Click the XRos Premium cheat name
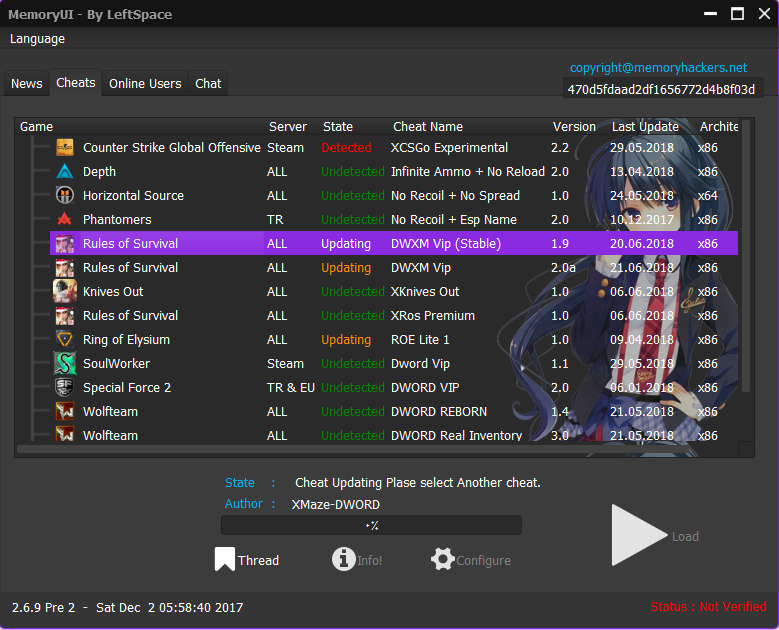The height and width of the screenshot is (630, 779). [x=433, y=315]
